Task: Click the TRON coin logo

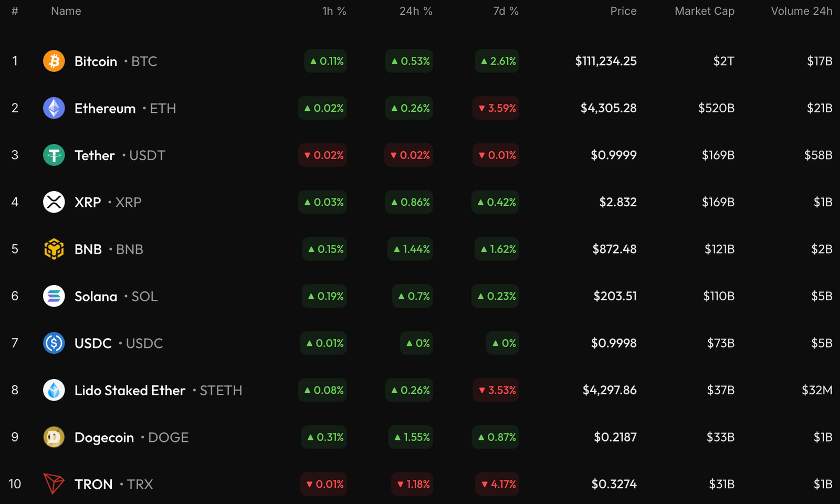Action: coord(54,484)
